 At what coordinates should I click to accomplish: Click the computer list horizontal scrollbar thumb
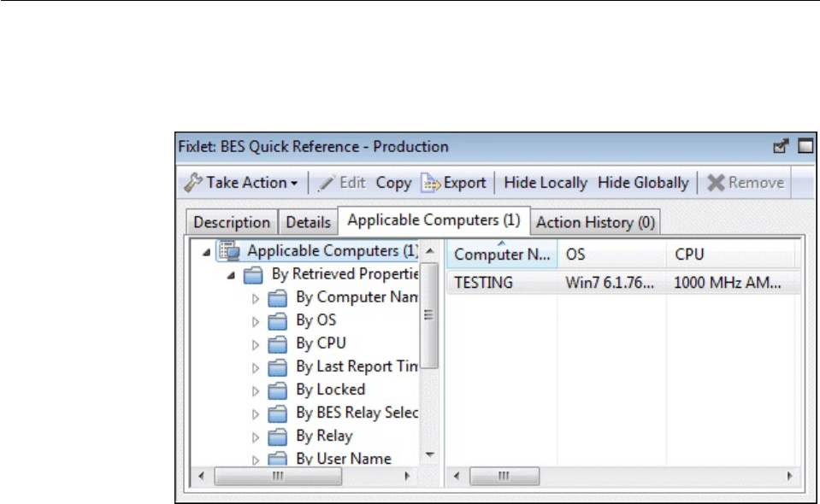pos(504,476)
